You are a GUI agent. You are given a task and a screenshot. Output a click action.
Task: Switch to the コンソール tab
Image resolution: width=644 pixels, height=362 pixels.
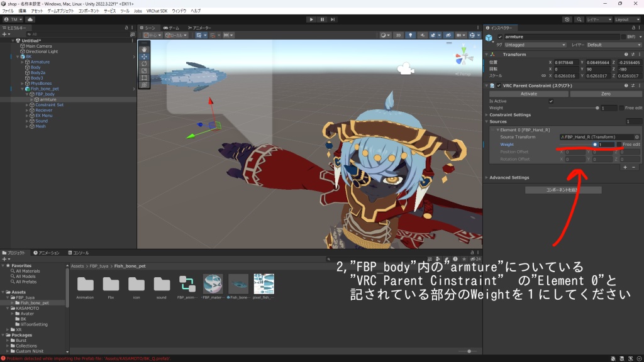point(79,253)
